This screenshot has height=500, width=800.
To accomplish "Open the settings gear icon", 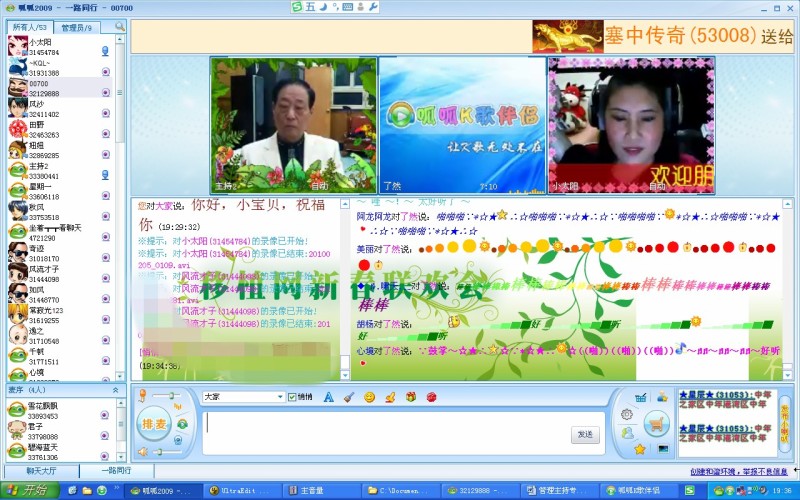I will click(627, 414).
